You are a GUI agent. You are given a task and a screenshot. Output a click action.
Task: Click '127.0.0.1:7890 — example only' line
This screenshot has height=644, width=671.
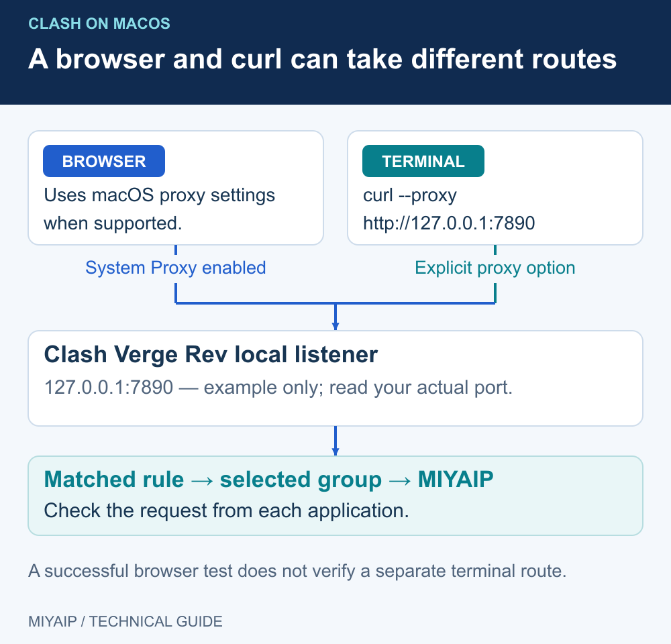pos(278,388)
